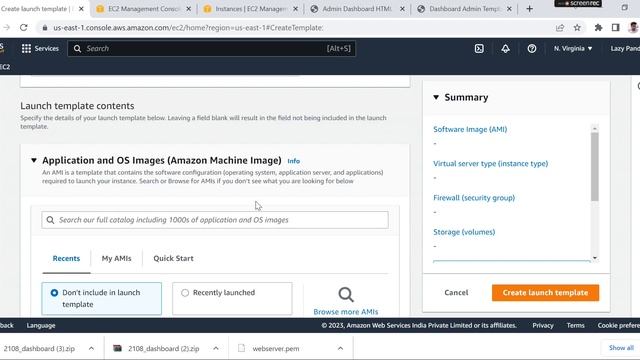
Task: Reload the page with the refresh icon
Action: pyautogui.click(x=24, y=27)
